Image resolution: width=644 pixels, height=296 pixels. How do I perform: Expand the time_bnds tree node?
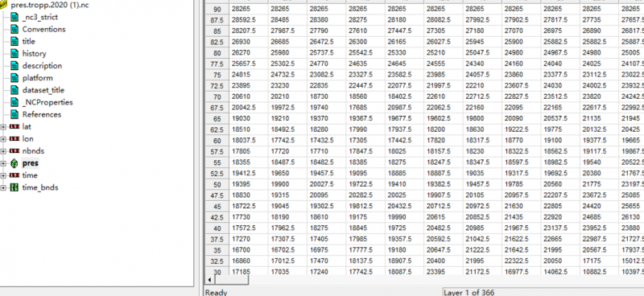[x=3, y=187]
